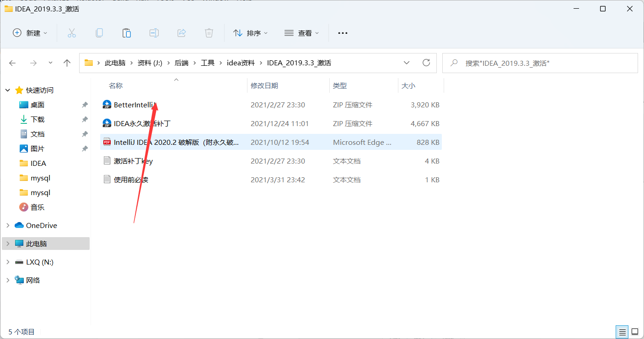Select the 使用前必读 text file
The width and height of the screenshot is (644, 339).
(131, 180)
